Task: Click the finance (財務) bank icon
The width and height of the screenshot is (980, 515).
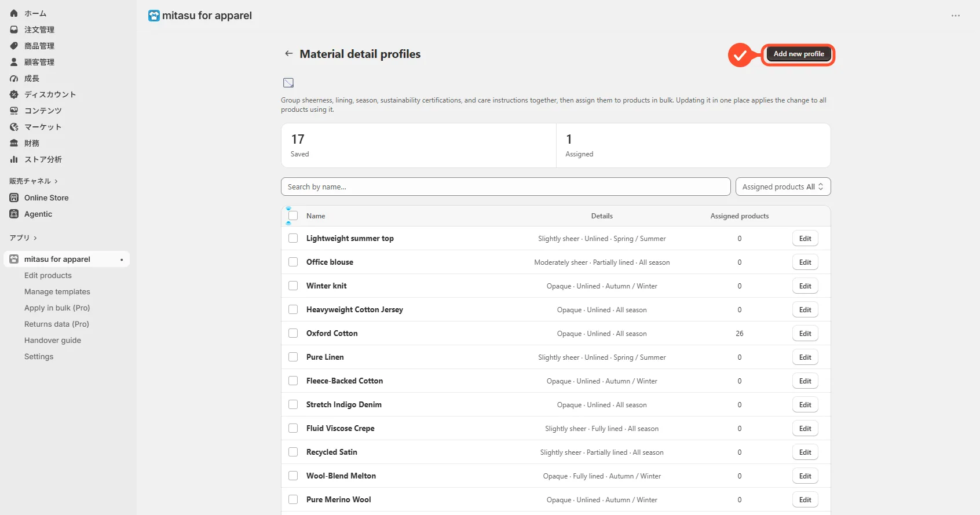Action: [14, 143]
